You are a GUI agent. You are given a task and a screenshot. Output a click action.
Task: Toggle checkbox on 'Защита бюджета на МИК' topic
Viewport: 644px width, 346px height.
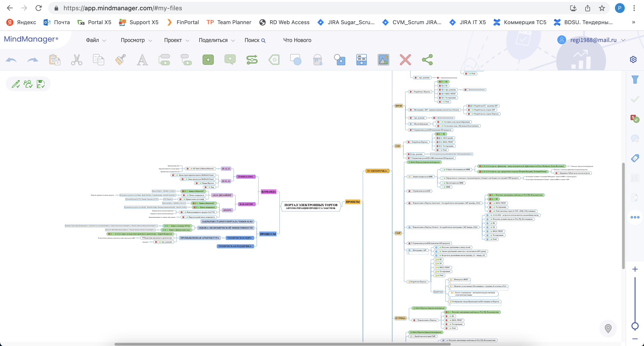click(x=411, y=177)
